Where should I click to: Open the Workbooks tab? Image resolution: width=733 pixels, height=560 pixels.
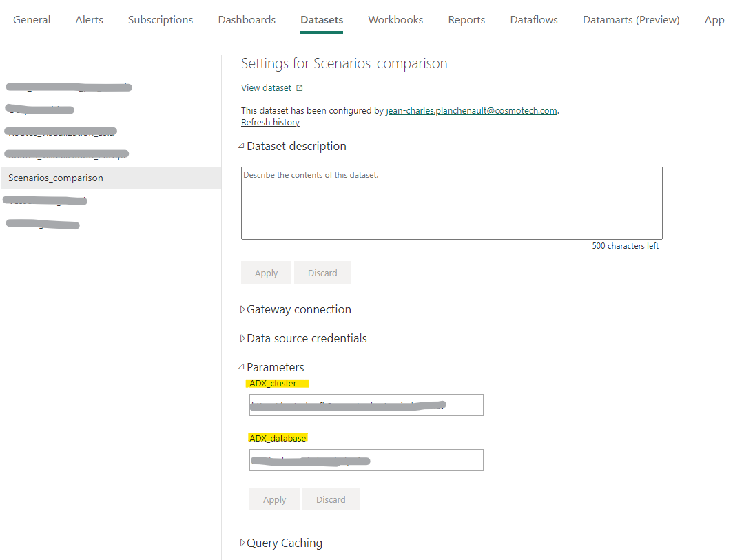pos(395,19)
